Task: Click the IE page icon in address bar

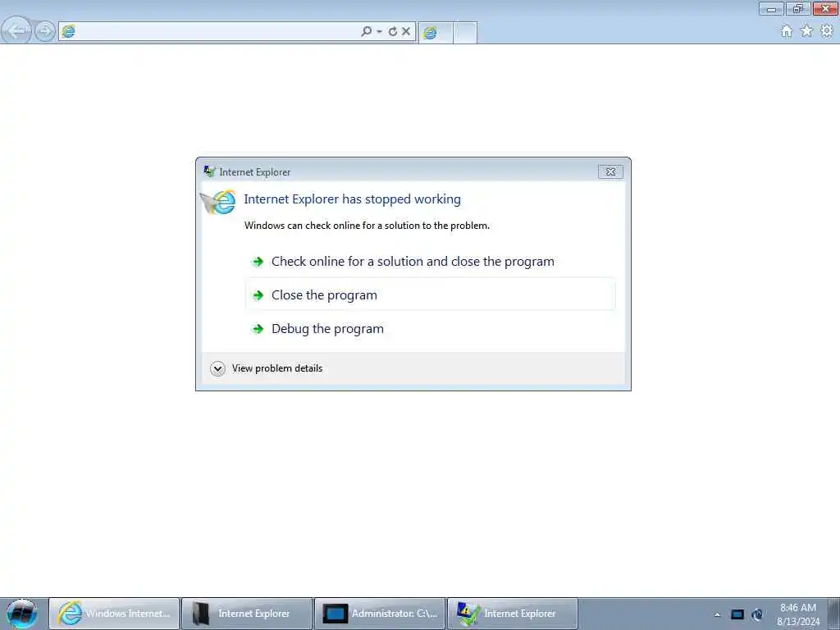Action: tap(68, 32)
